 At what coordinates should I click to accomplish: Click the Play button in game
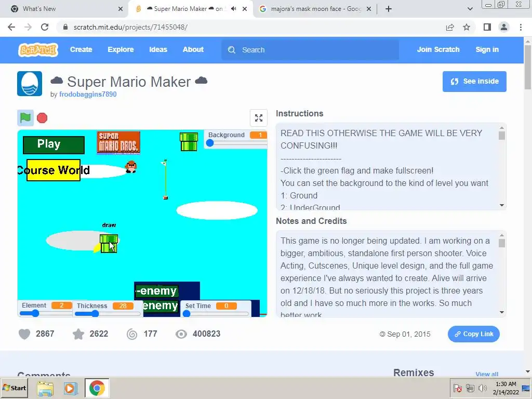54,145
